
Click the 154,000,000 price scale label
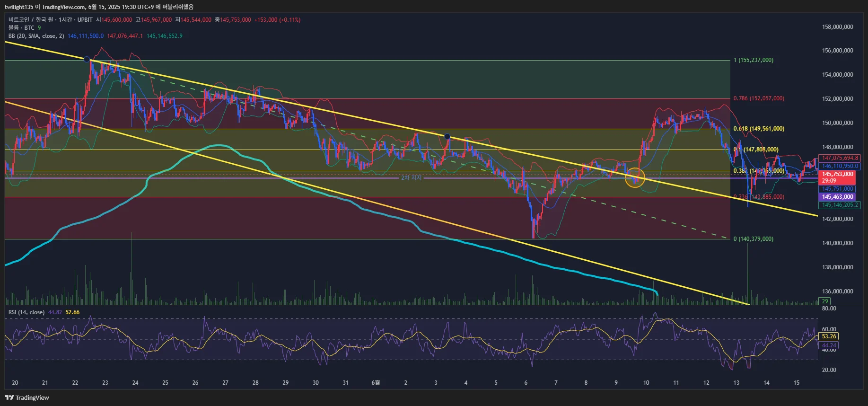click(x=838, y=75)
